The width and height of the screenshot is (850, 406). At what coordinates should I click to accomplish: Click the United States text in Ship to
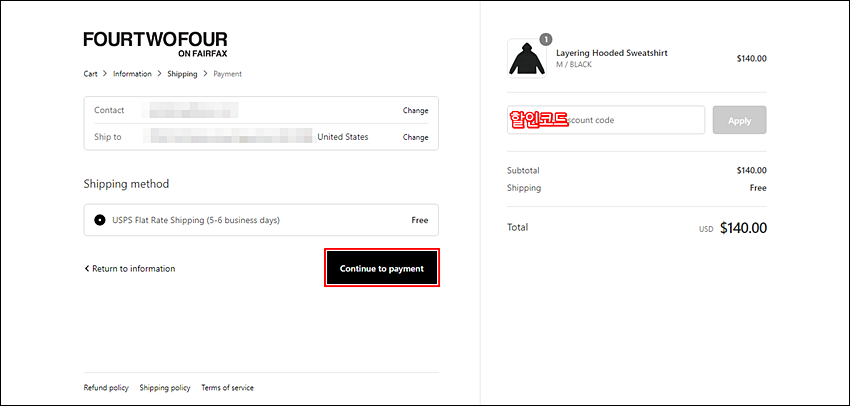pyautogui.click(x=343, y=137)
